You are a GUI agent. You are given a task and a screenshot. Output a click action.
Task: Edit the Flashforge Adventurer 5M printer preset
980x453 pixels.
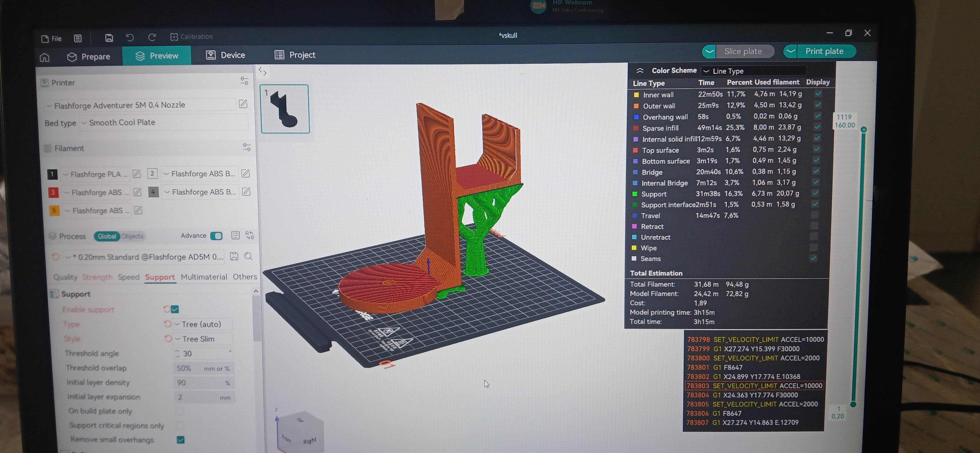243,104
